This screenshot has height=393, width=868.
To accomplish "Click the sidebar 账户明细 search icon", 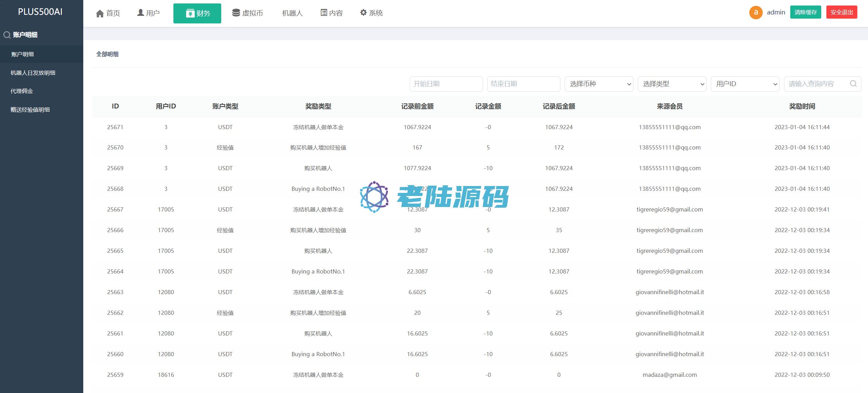I will tap(7, 35).
